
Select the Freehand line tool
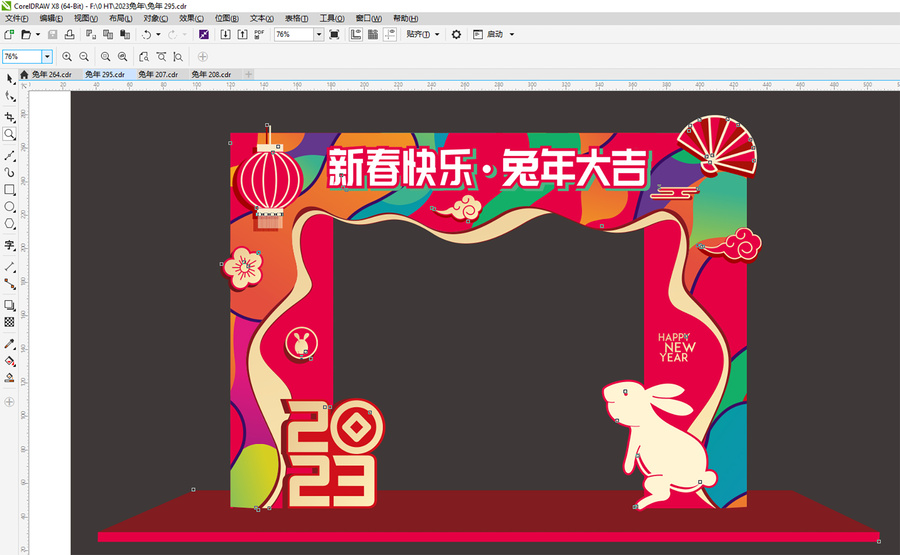pos(9,156)
